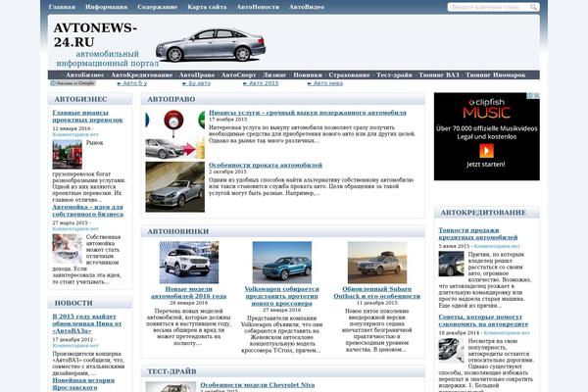Open the 'Авто 2015' ad link
Image resolution: width=588 pixels, height=392 pixels.
pos(261,83)
